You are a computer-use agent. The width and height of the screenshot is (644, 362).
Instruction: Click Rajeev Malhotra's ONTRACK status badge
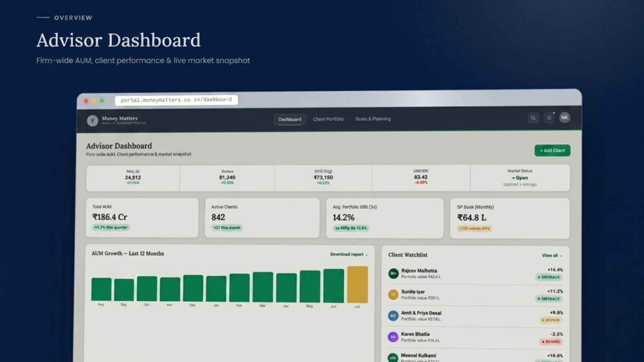549,277
